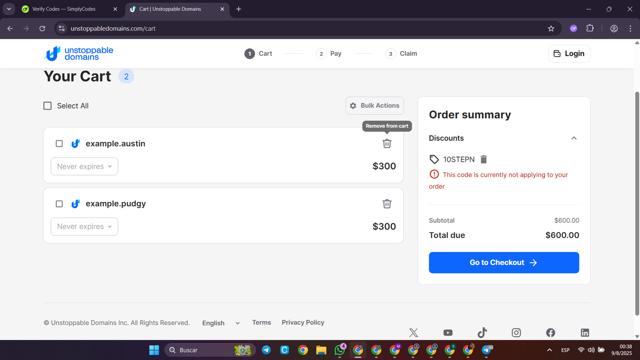Click the ESP language indicator in the tray

(565, 350)
